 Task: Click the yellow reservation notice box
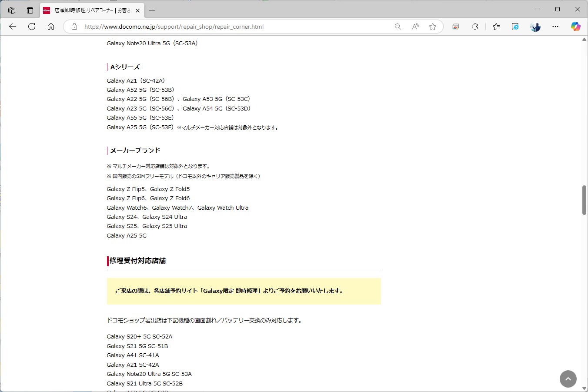[x=244, y=291]
